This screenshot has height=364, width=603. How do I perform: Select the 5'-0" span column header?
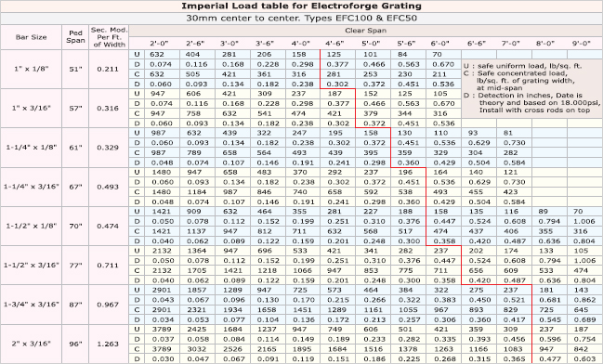(371, 44)
